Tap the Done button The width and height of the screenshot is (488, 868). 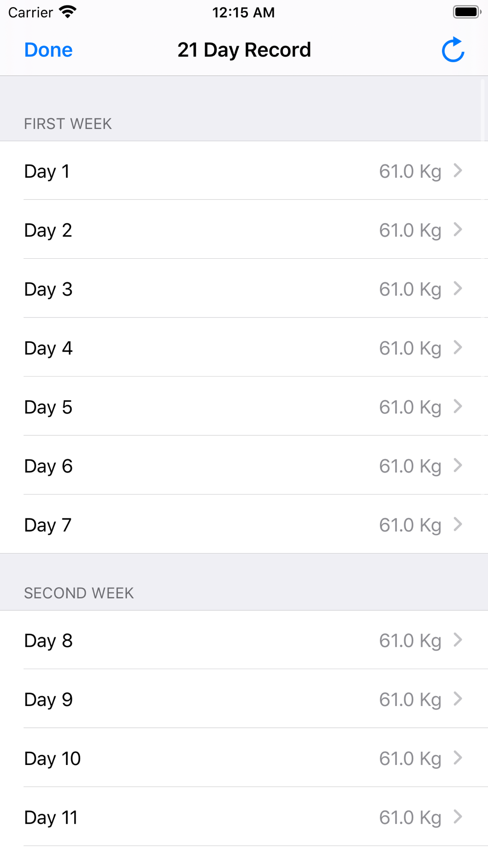48,50
